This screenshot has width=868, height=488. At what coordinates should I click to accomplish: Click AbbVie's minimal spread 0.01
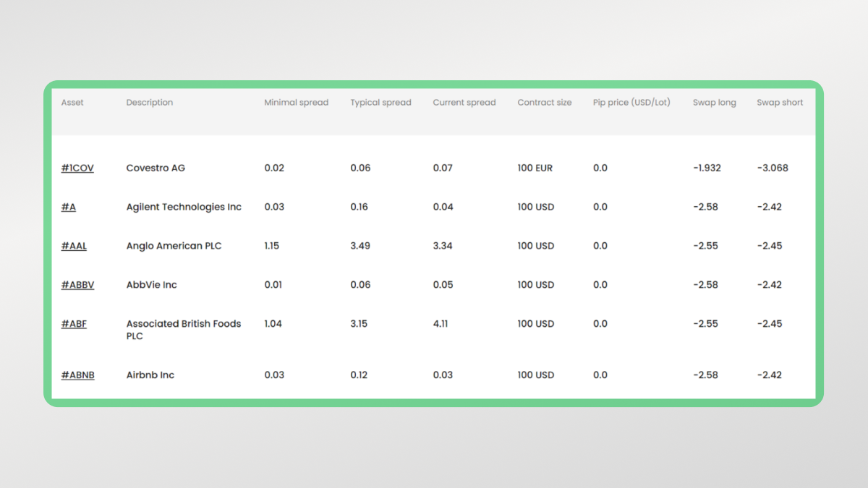coord(273,285)
